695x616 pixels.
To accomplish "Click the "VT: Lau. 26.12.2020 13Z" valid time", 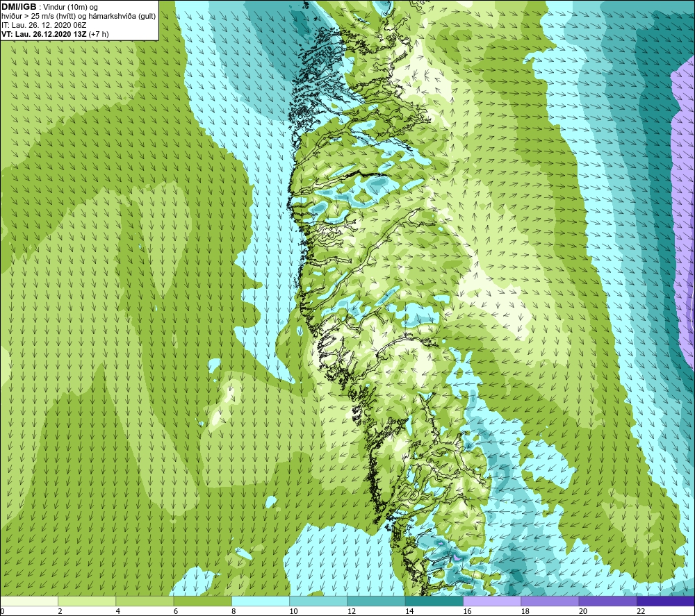I will (44, 34).
